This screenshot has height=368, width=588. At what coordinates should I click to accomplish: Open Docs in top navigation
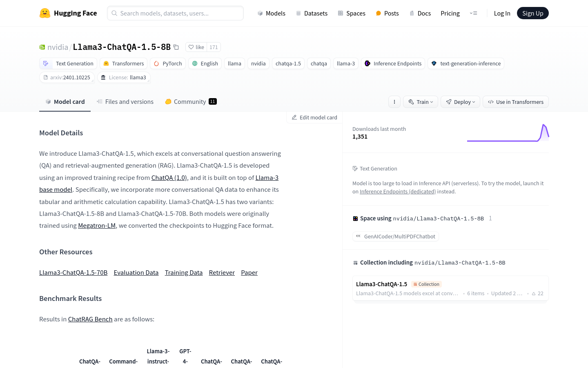pos(420,13)
